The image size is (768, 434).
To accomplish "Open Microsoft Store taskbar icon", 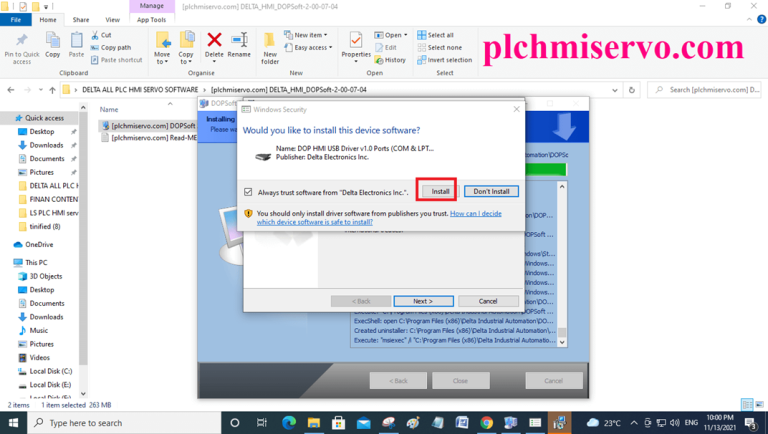I will tap(338, 423).
